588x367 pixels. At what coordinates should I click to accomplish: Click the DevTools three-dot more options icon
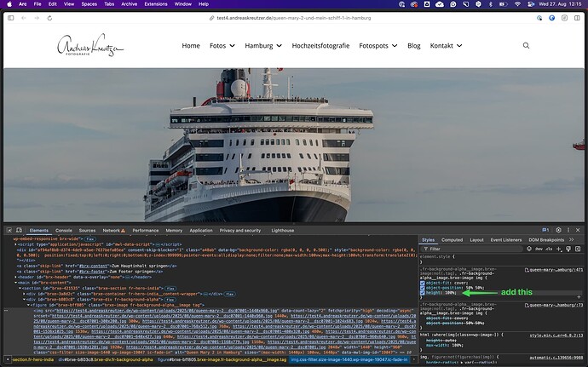point(568,230)
